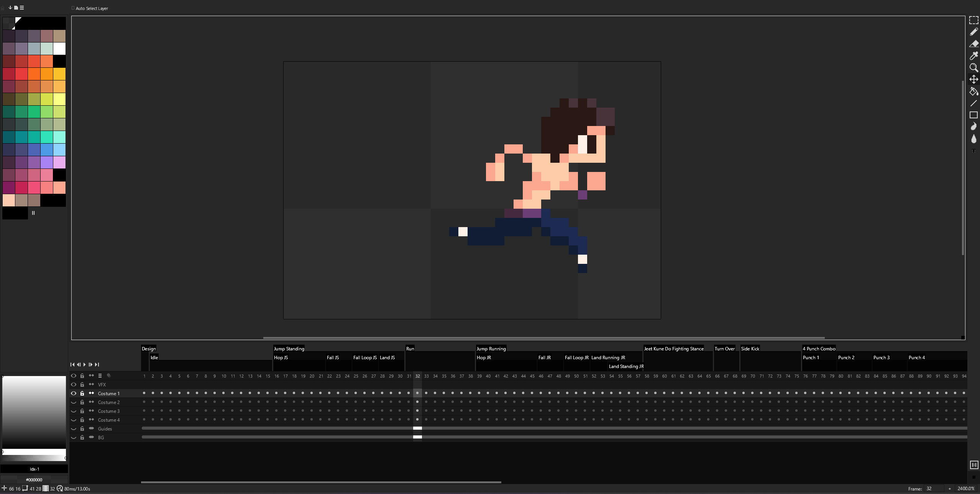
Task: Open the palette options hamburger menu
Action: pos(22,8)
